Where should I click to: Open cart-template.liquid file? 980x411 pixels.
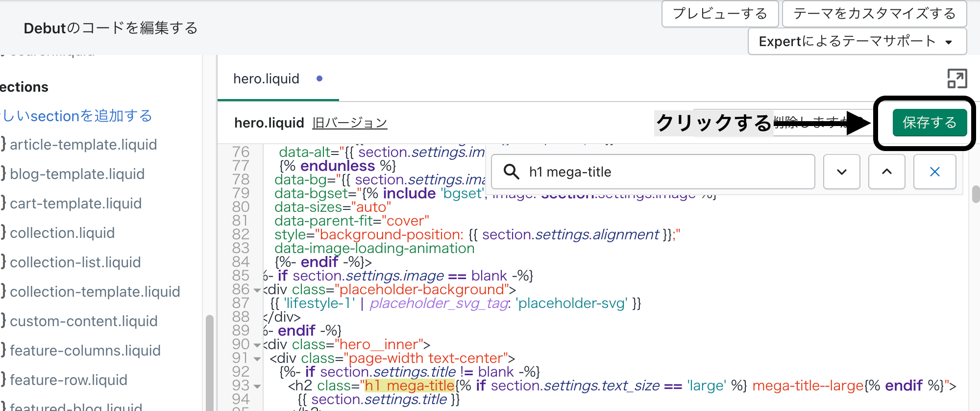[x=75, y=204]
